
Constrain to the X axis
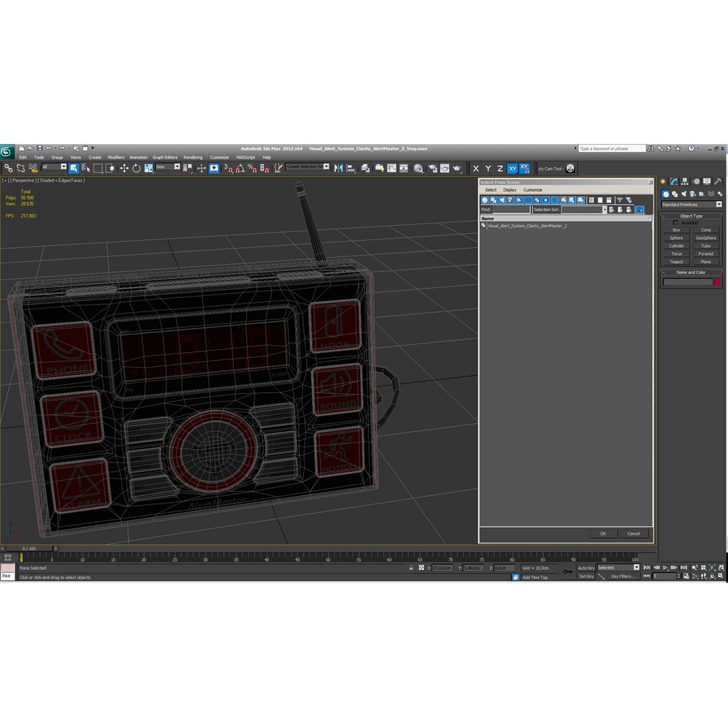click(x=476, y=169)
